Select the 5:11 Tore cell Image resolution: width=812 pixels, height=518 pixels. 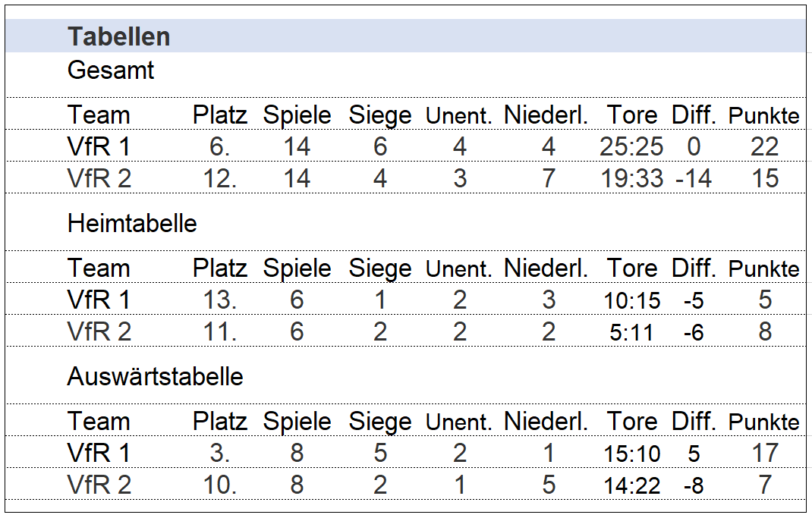point(631,332)
